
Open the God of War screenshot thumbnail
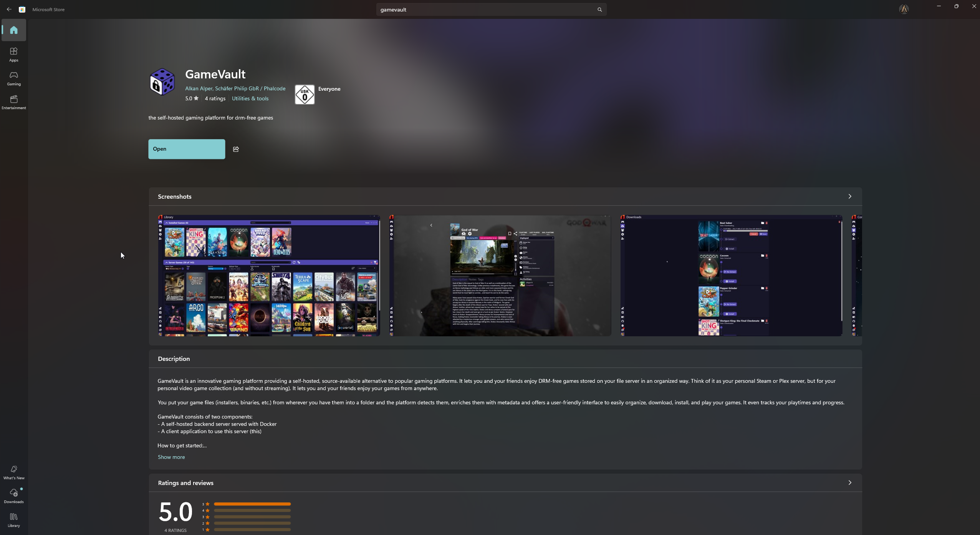(x=500, y=275)
